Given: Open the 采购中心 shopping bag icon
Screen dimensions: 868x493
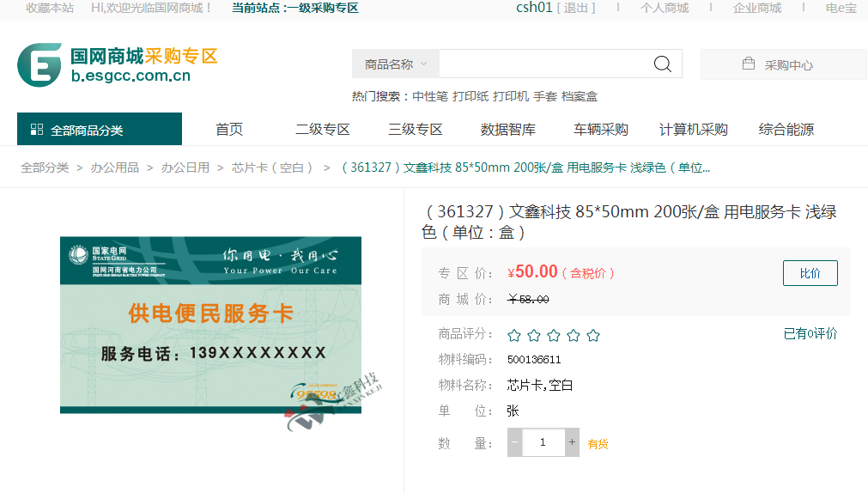Looking at the screenshot, I should [x=748, y=64].
